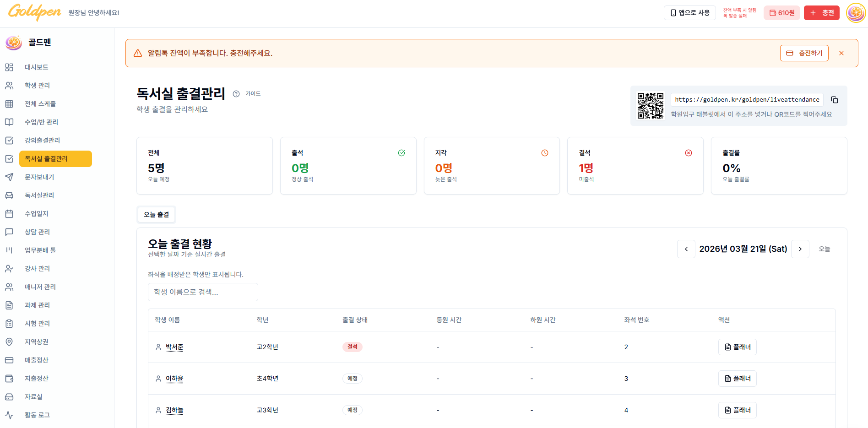This screenshot has height=428, width=868.
Task: Click the 충전하기 button in the alert banner
Action: point(804,53)
